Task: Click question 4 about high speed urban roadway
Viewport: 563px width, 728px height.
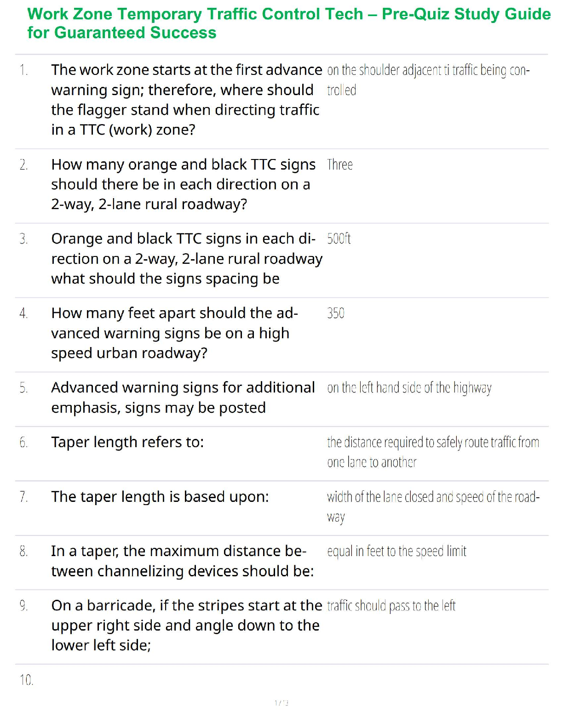Action: 174,333
